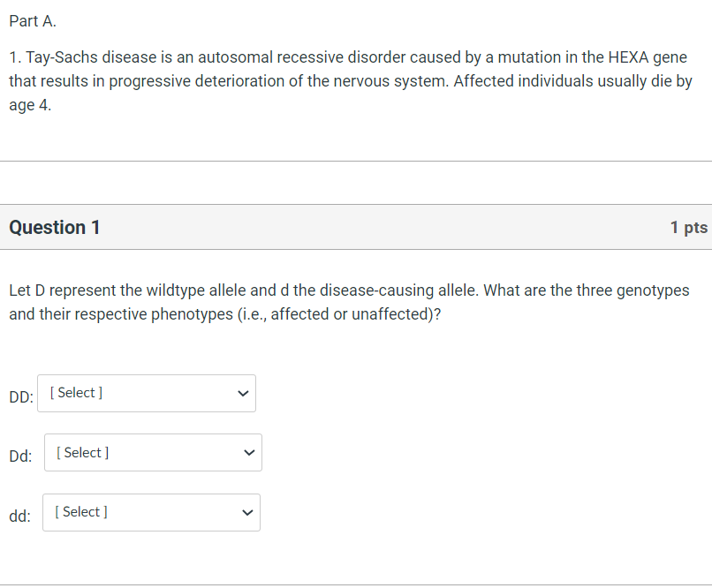Expand the chevron on the DD select box
This screenshot has width=712, height=588.
coord(243,393)
